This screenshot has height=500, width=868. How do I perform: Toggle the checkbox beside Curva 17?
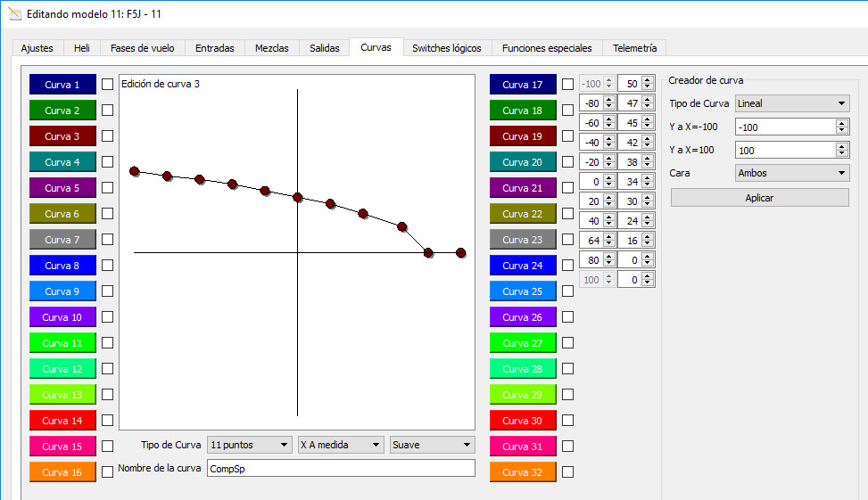tap(567, 85)
